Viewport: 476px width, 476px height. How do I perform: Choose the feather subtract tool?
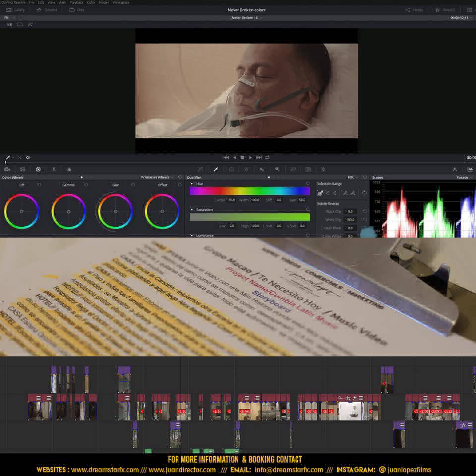345,193
